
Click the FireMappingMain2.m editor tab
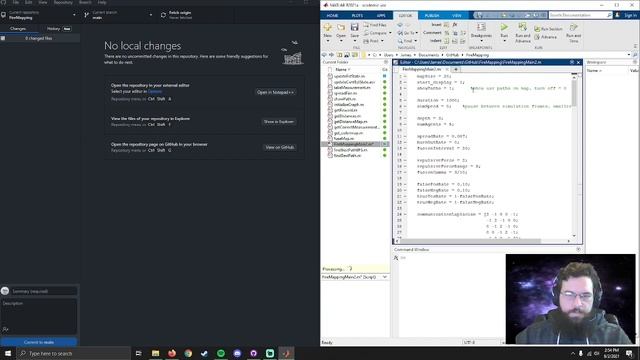(421, 69)
